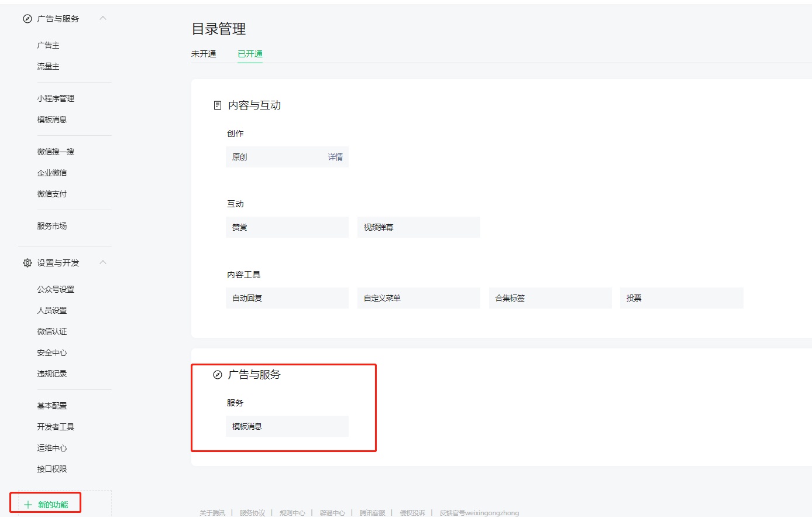Collapse the 广告与服务 sidebar section chevron
Viewport: 812px width, 517px height.
(103, 18)
